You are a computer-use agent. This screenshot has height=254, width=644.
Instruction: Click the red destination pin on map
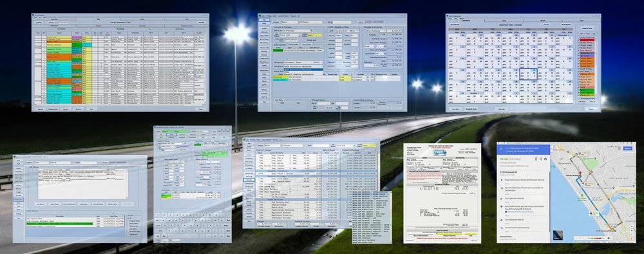click(x=580, y=173)
